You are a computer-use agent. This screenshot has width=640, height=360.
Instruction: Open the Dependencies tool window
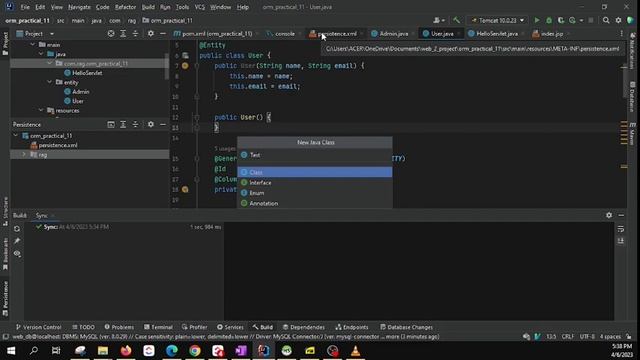[x=304, y=327]
